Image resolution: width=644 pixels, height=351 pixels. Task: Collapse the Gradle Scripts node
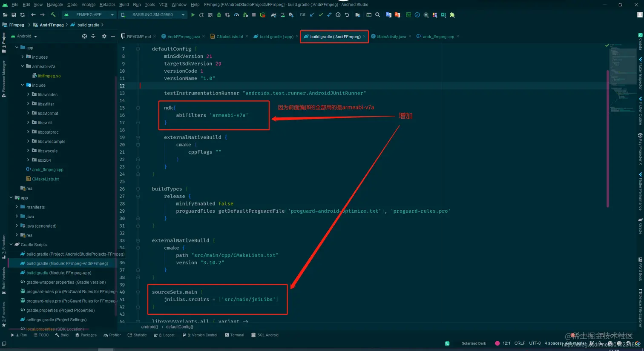click(11, 245)
